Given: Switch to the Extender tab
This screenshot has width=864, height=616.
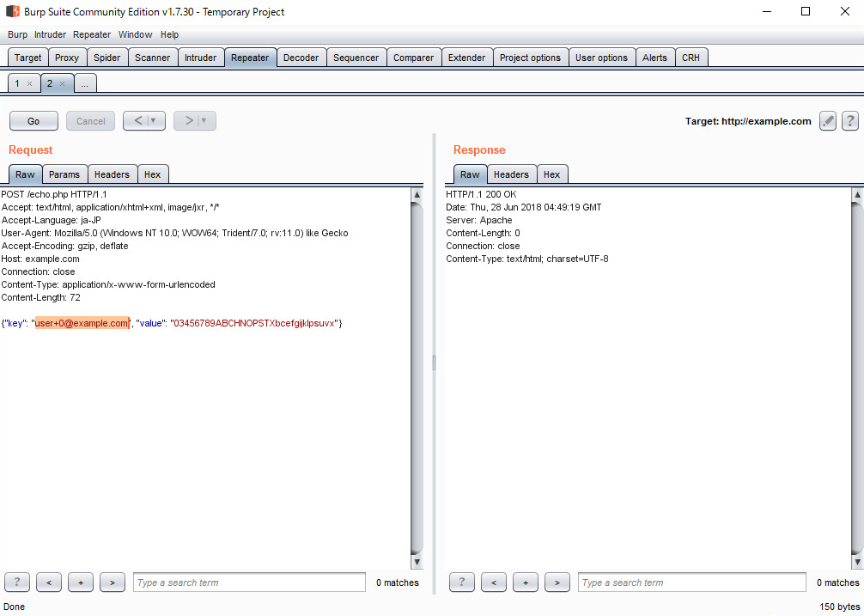Looking at the screenshot, I should 466,58.
